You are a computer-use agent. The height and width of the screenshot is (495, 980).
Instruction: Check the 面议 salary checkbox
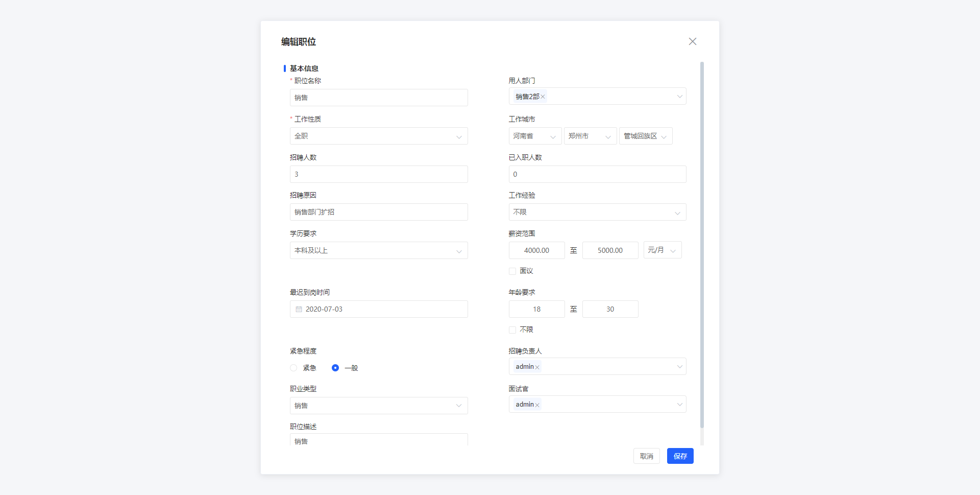coord(512,271)
